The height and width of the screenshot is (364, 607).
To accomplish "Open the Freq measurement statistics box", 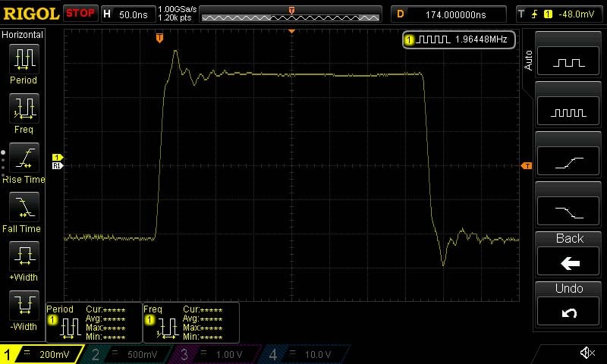I will (x=191, y=322).
